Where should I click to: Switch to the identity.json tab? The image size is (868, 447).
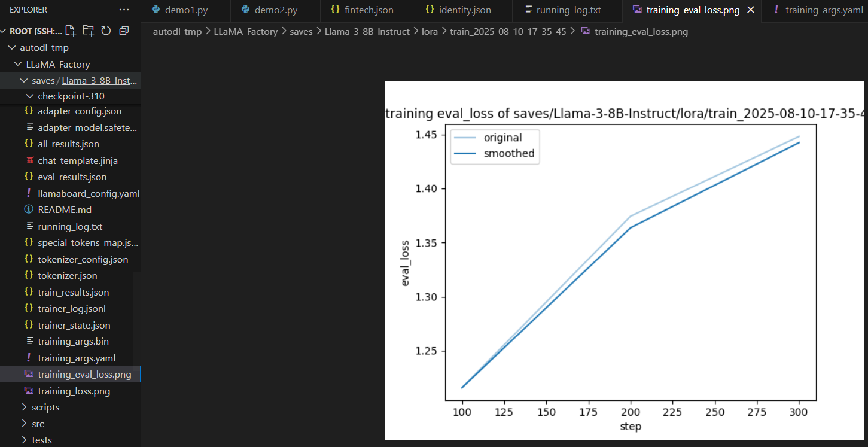pos(464,10)
